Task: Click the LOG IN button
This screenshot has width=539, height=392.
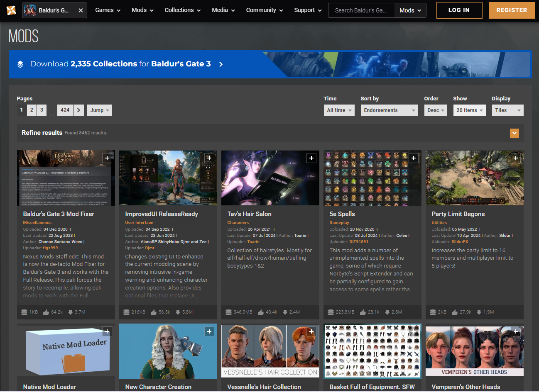Action: 459,10
